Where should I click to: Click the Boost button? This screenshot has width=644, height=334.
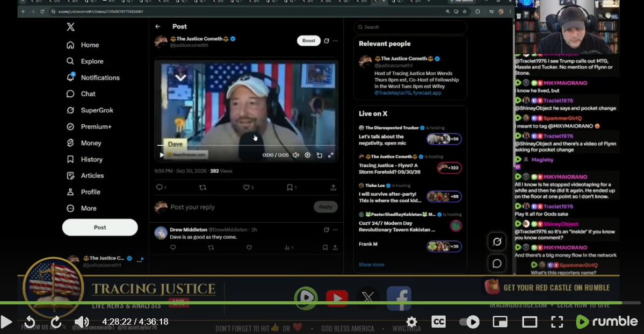[x=309, y=41]
